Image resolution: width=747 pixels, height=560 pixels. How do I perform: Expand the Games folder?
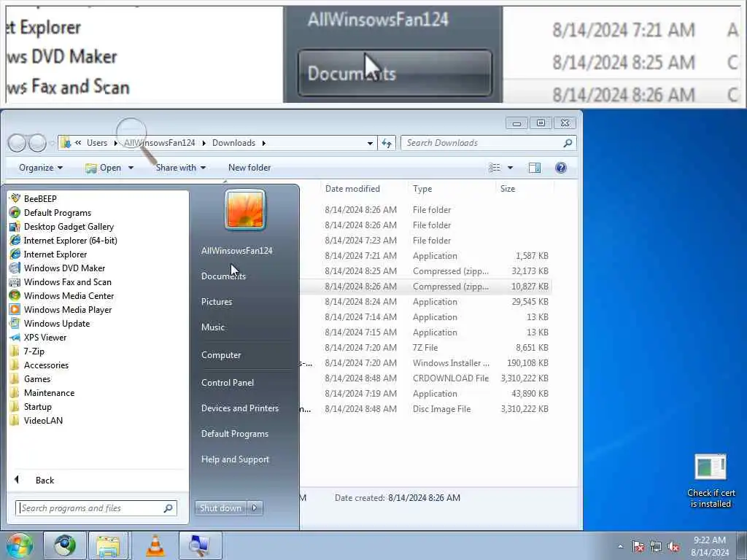tap(37, 378)
